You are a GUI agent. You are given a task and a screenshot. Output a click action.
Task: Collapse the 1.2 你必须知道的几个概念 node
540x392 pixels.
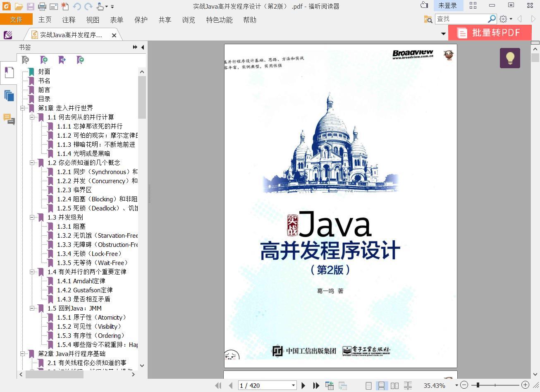point(32,163)
